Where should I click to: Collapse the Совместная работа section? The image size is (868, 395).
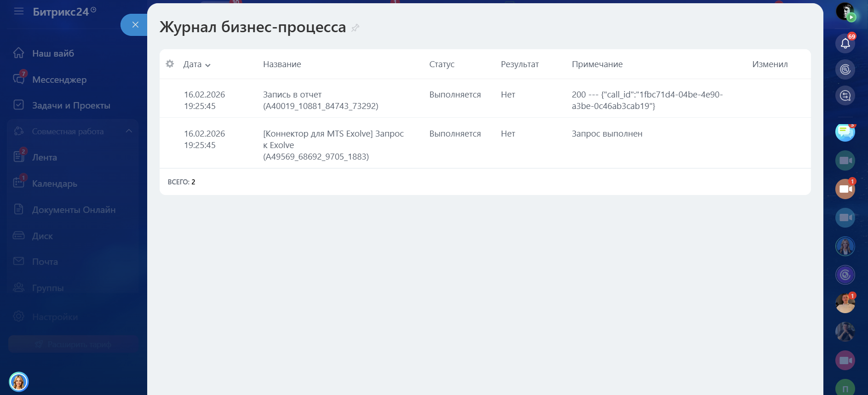point(129,132)
